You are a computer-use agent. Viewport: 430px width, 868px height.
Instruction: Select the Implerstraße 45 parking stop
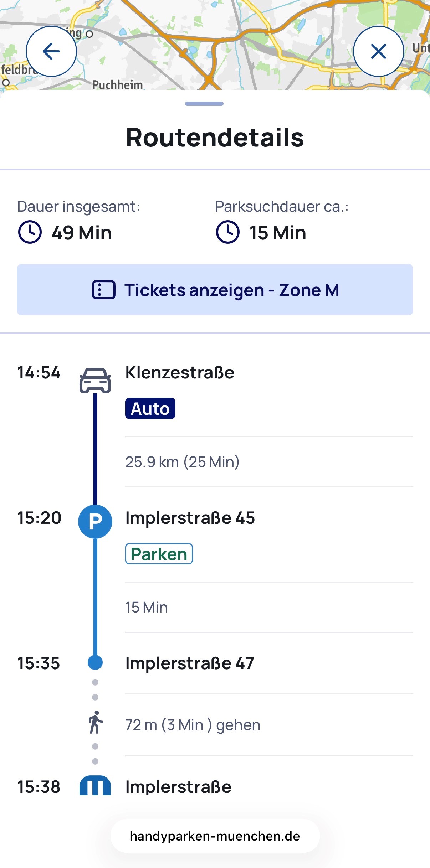190,518
